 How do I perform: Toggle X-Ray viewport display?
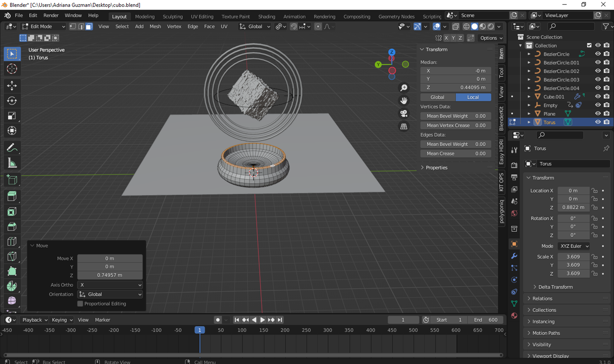click(456, 27)
